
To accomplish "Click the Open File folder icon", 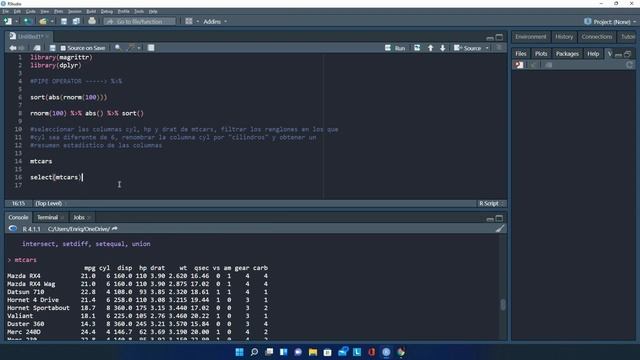I will pos(43,21).
